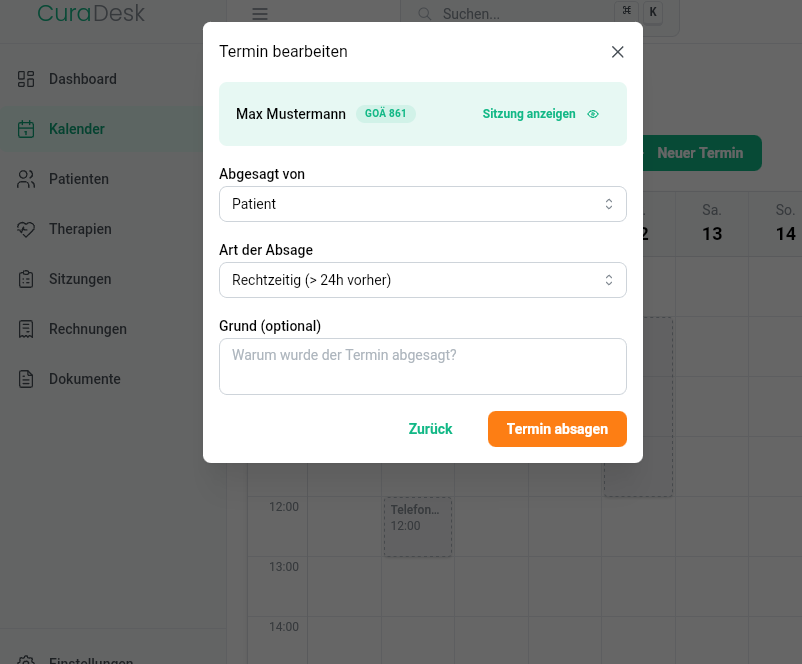
Task: Click into the Grund optional text area
Action: 422,366
